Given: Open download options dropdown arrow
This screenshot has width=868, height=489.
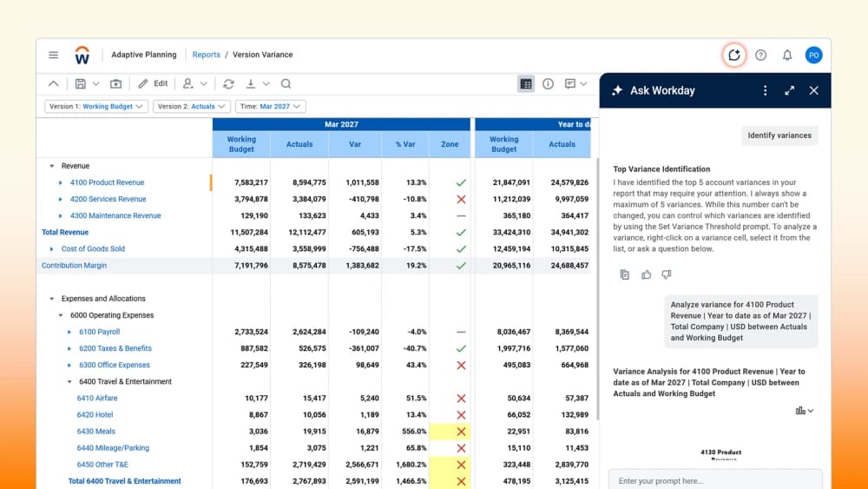Looking at the screenshot, I should coord(266,83).
